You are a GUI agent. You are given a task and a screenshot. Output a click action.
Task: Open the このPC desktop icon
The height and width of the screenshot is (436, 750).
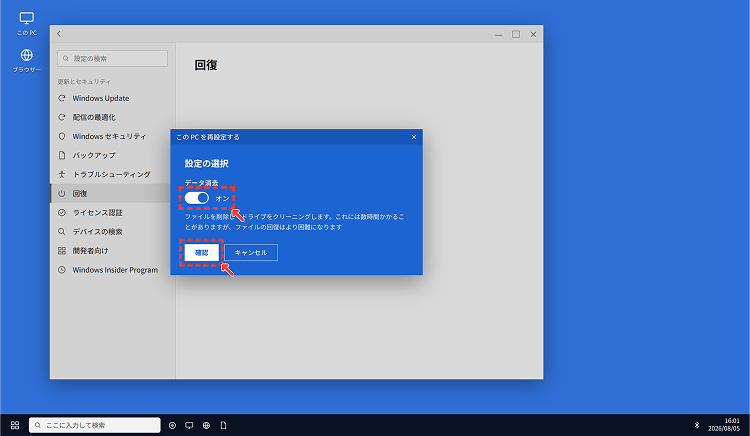[27, 23]
